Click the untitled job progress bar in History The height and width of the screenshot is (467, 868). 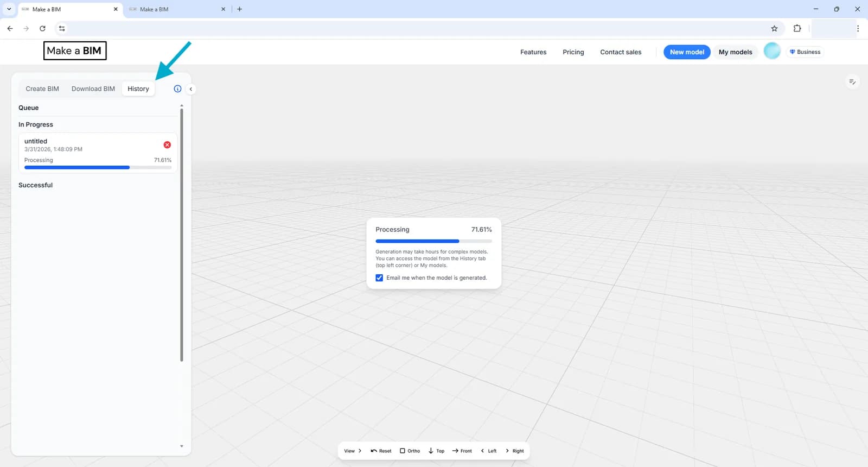click(98, 167)
